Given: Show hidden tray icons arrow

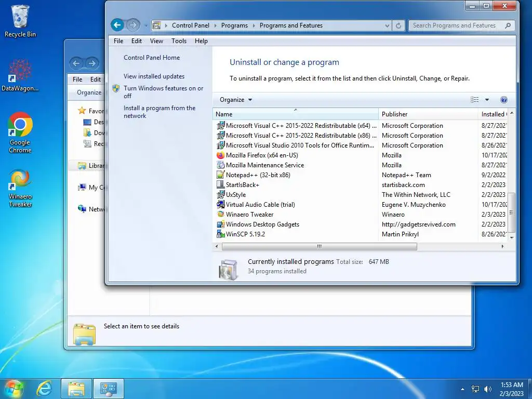Looking at the screenshot, I should point(462,389).
